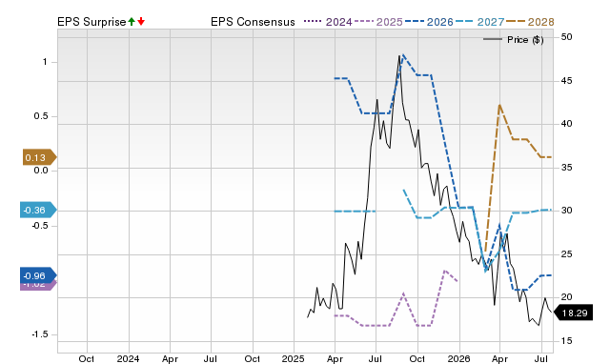The width and height of the screenshot is (610, 364).
Task: Click the 2024 dotted legend line icon
Action: [x=314, y=22]
